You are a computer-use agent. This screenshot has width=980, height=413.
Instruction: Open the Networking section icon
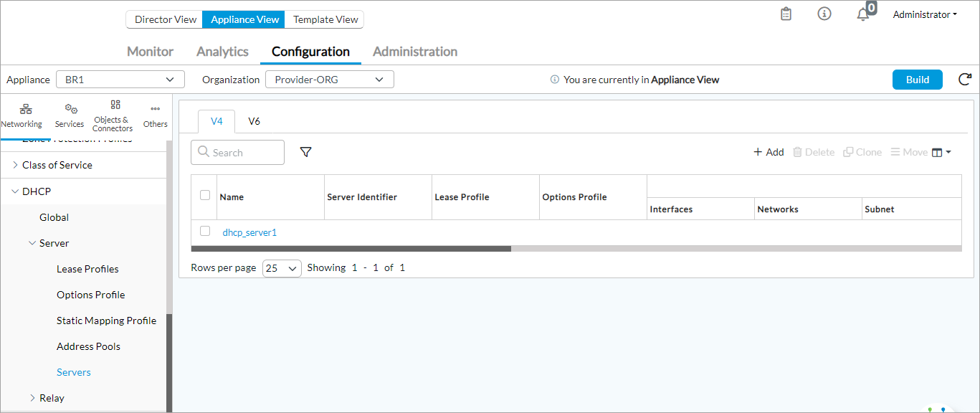click(25, 109)
